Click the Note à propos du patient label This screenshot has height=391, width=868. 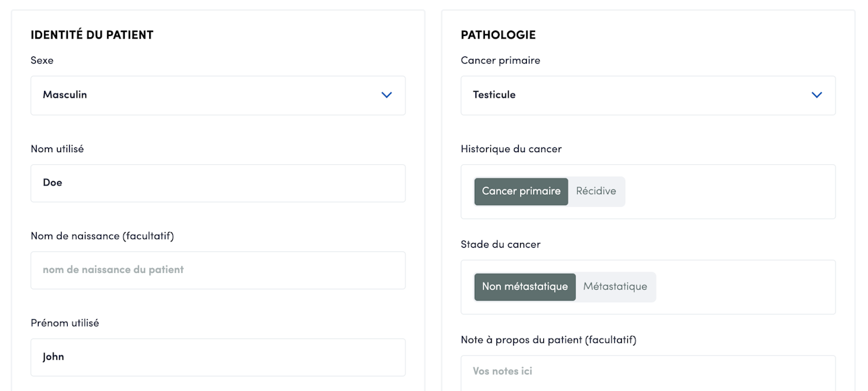coord(548,339)
